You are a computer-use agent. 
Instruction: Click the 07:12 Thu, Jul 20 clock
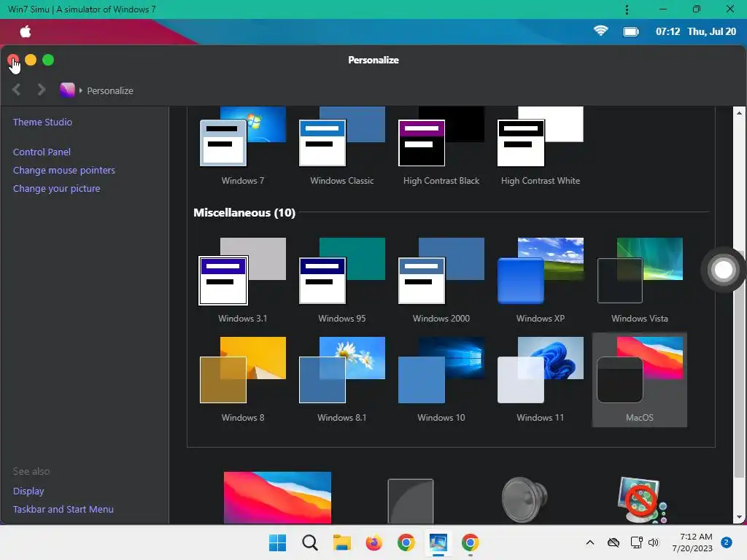[695, 32]
